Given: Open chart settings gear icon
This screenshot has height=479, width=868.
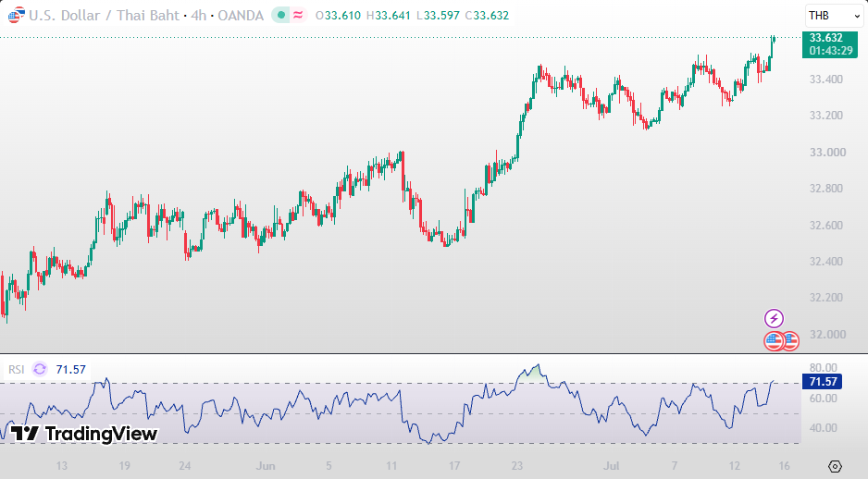Looking at the screenshot, I should pyautogui.click(x=835, y=466).
